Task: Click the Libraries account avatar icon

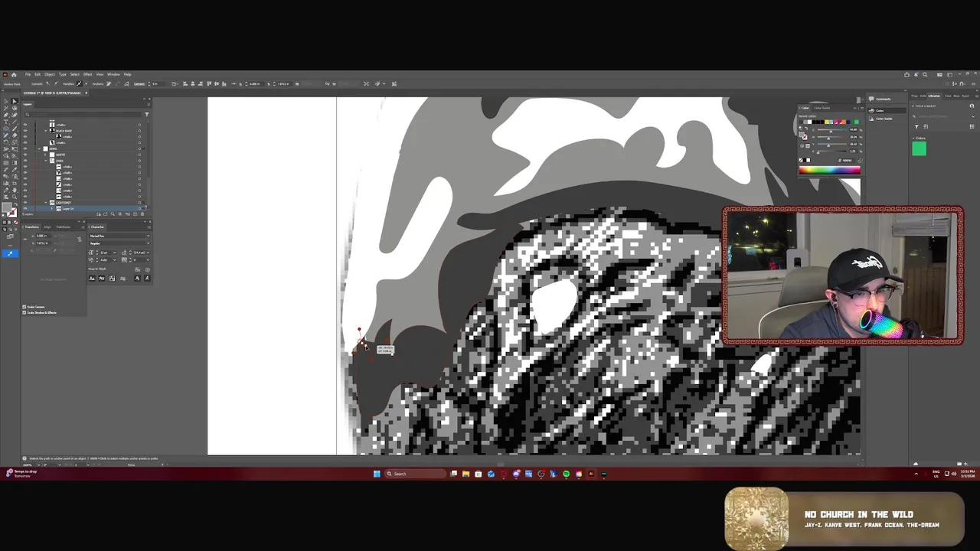Action: [x=972, y=106]
